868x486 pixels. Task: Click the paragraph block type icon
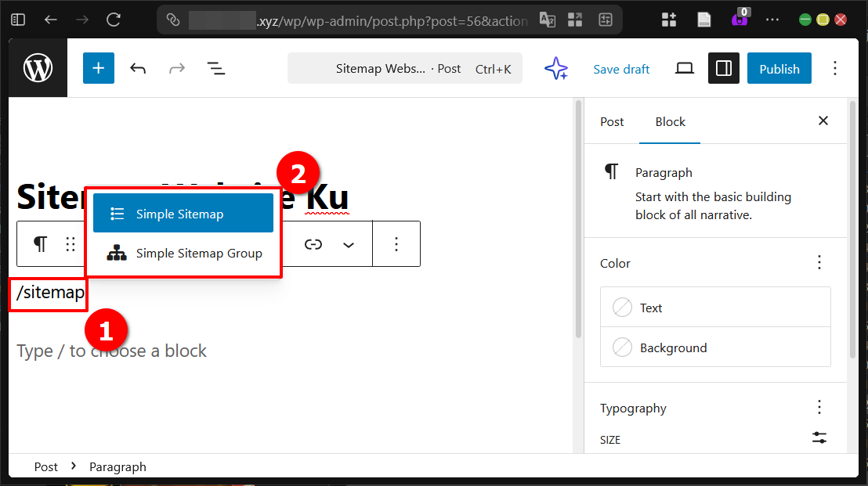coord(39,243)
